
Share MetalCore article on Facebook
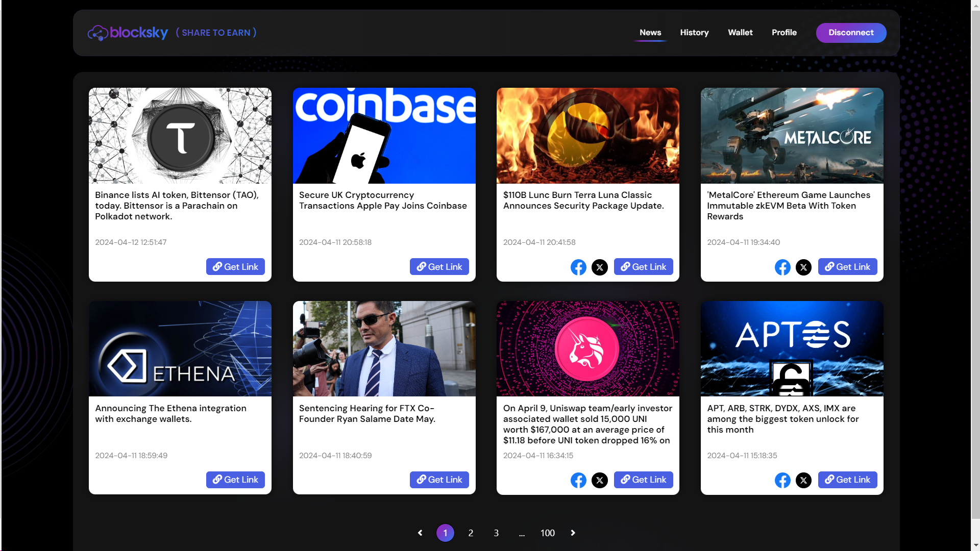point(782,267)
